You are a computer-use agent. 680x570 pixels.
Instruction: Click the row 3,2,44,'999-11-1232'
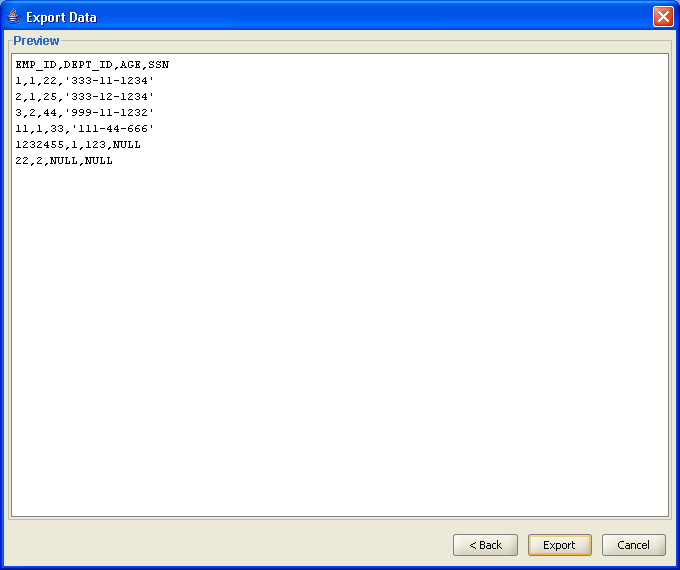85,113
